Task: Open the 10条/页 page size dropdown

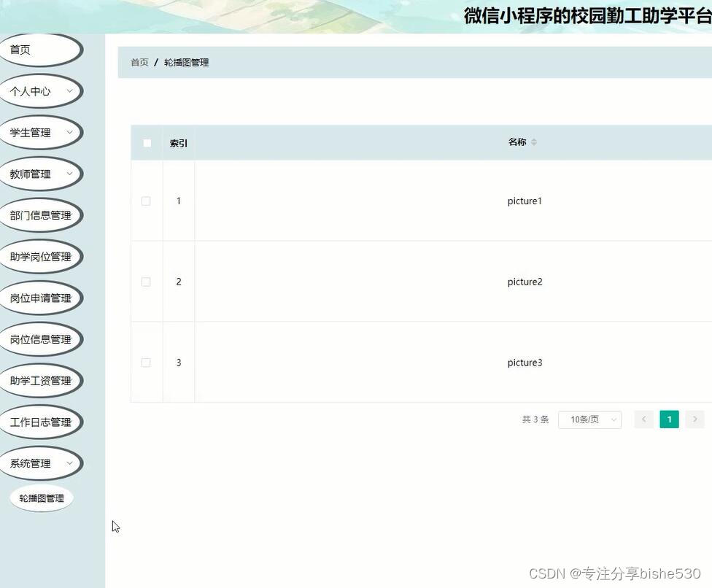Action: tap(589, 419)
